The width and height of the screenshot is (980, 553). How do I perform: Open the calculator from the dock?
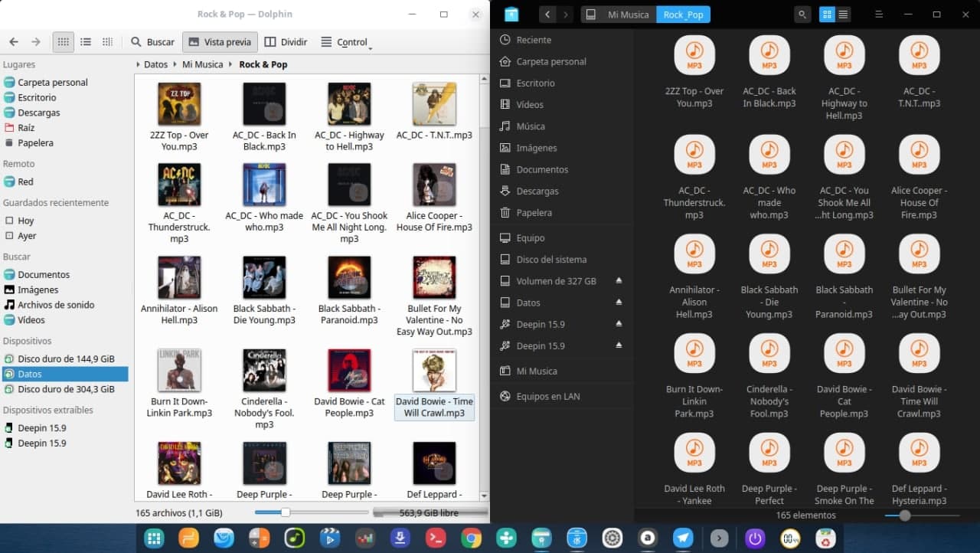[260, 538]
